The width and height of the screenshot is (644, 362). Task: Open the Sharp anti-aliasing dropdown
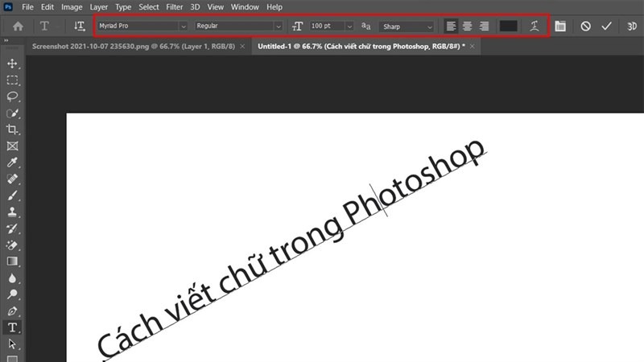[x=407, y=27]
